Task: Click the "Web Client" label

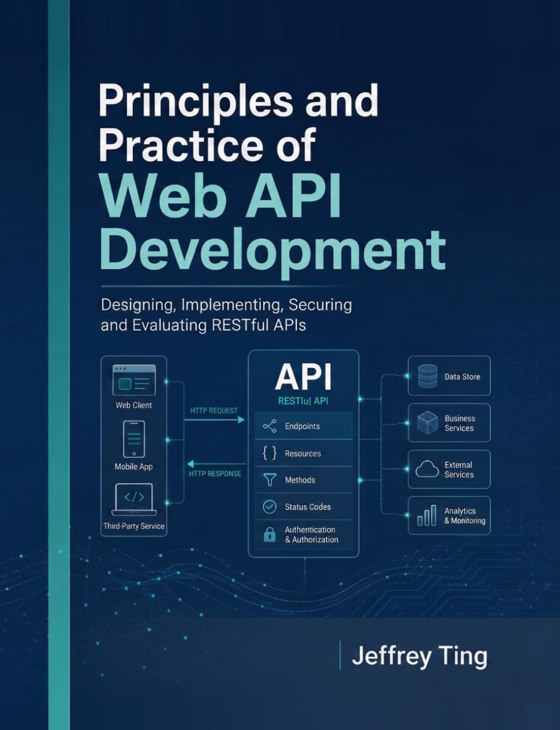Action: coord(134,405)
